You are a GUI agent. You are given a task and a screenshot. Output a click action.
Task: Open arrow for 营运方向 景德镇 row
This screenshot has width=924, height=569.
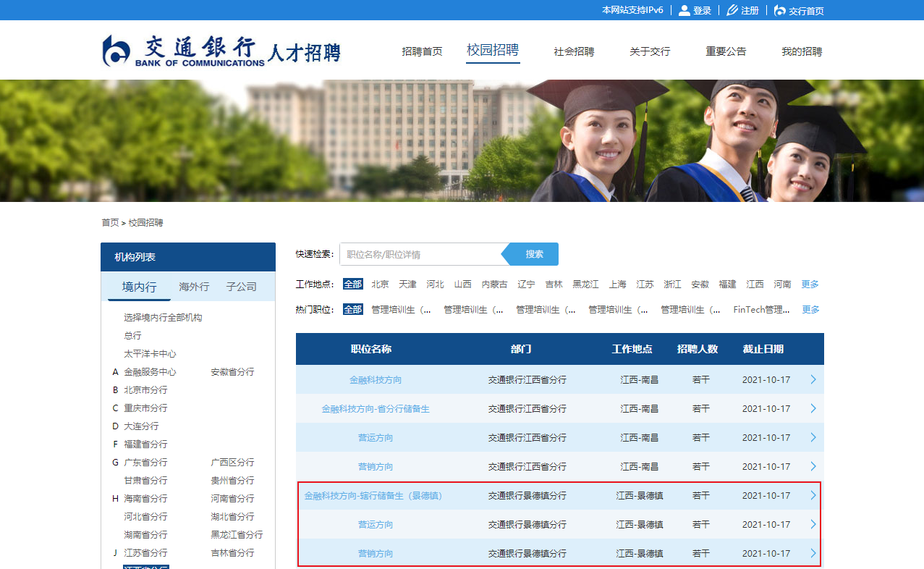[x=813, y=524]
